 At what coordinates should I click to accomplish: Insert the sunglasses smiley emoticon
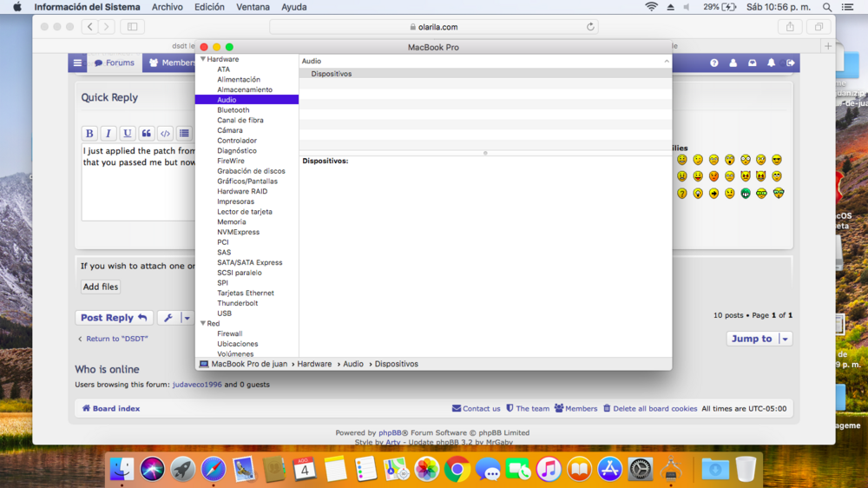point(777,160)
